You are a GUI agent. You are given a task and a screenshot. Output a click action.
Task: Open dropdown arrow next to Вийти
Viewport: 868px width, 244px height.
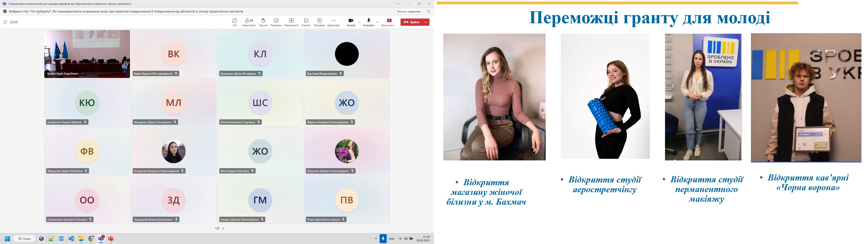(x=426, y=22)
